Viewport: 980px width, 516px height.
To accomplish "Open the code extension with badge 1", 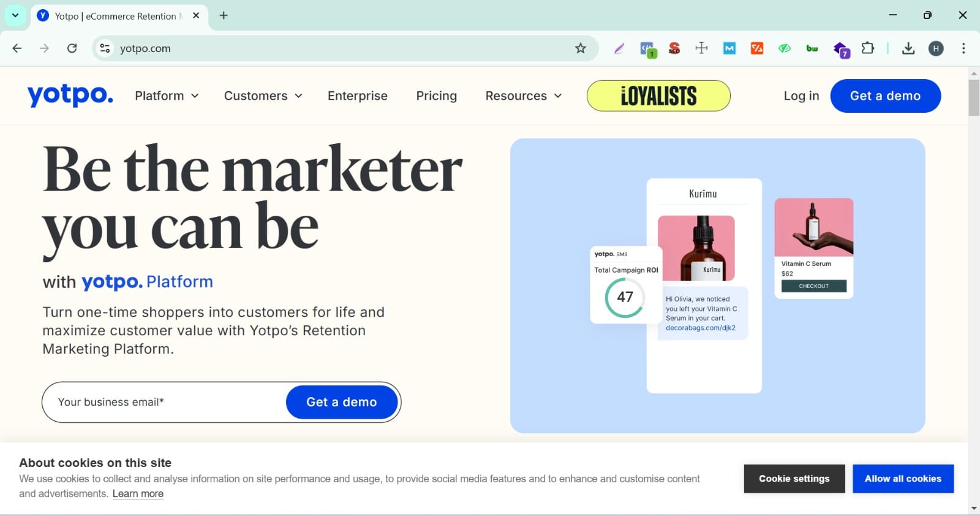I will point(647,49).
